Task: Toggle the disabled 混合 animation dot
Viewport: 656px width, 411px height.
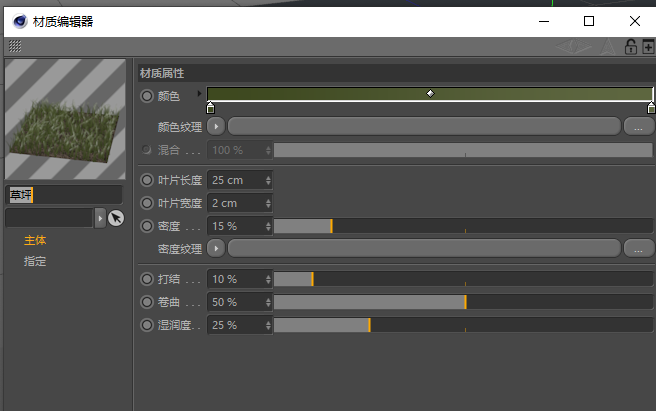Action: pyautogui.click(x=146, y=150)
